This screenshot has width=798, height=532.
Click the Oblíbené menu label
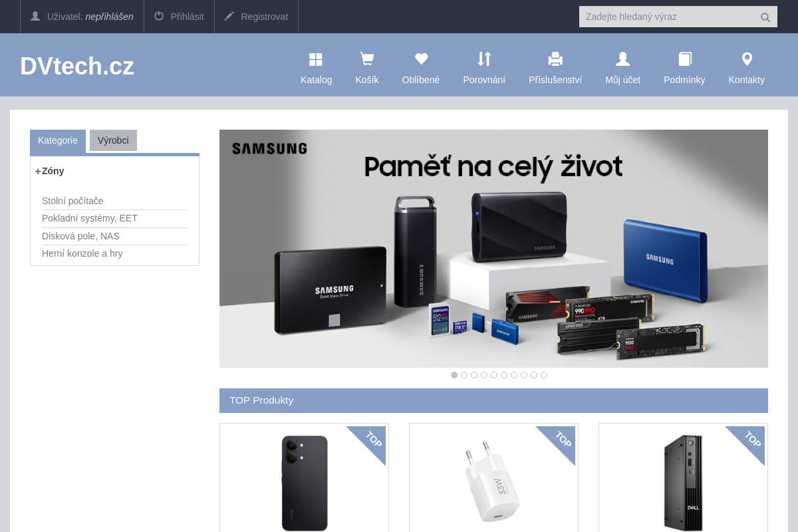(421, 80)
